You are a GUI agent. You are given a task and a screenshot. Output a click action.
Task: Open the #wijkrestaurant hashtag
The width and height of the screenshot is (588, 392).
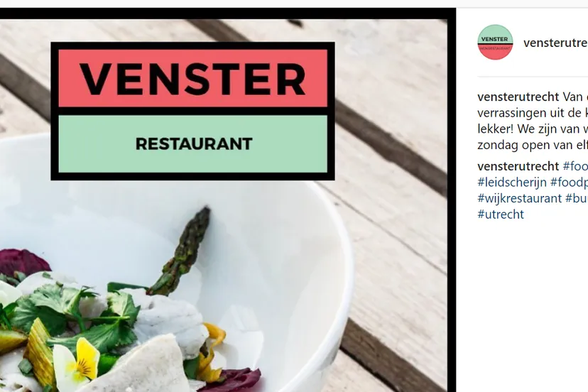[x=519, y=198]
